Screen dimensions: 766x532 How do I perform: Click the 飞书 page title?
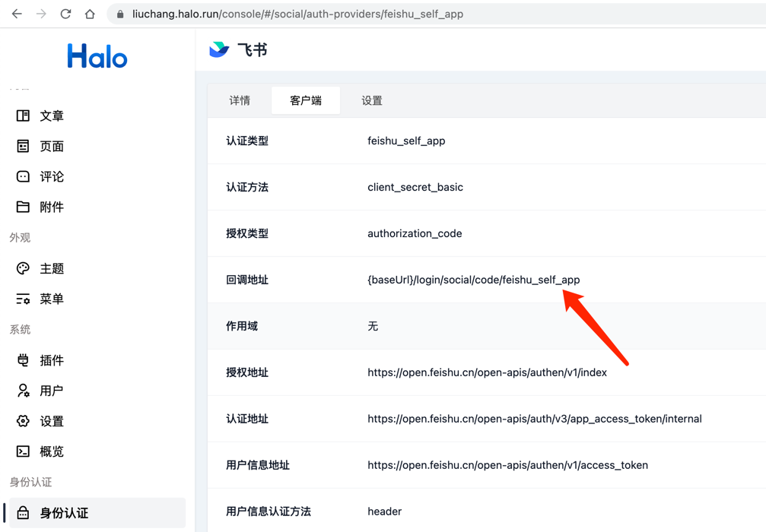point(252,50)
